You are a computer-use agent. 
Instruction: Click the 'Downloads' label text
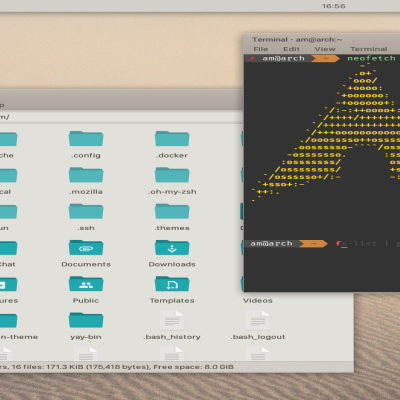172,264
